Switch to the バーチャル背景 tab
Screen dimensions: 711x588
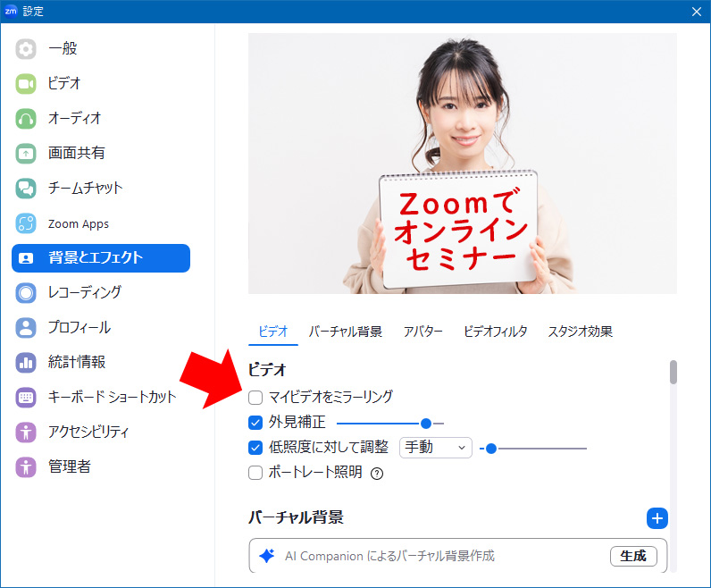[x=345, y=332]
